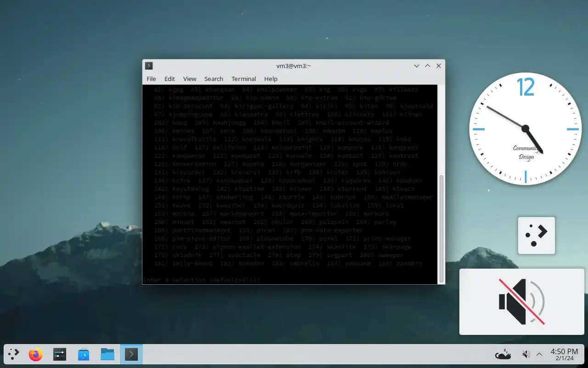Click the 'partitionmanager' entry

(x=201, y=230)
